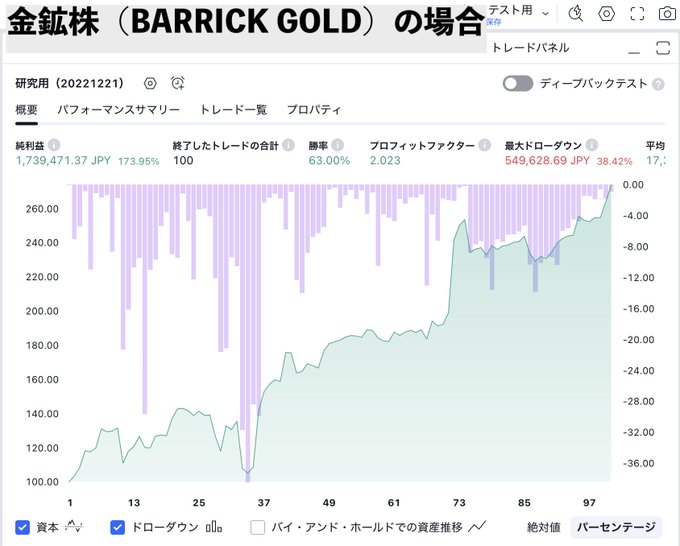Click info icon next to 勝率
The image size is (680, 546).
337,145
